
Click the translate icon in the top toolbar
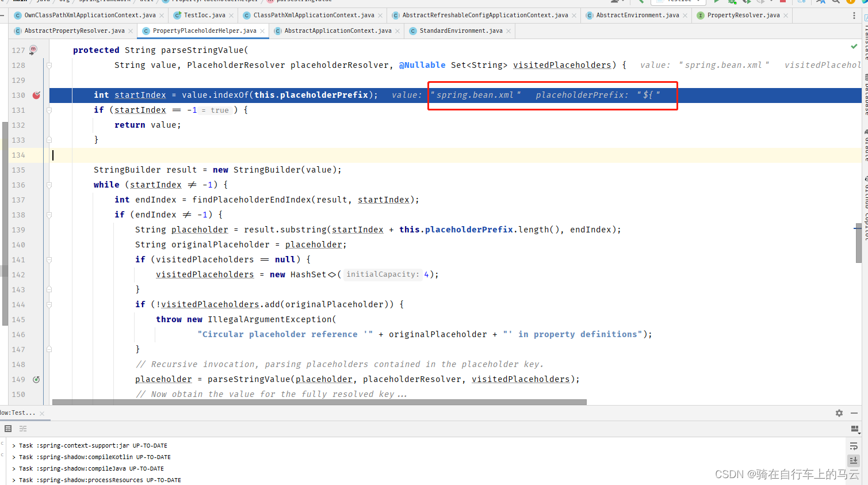click(821, 2)
